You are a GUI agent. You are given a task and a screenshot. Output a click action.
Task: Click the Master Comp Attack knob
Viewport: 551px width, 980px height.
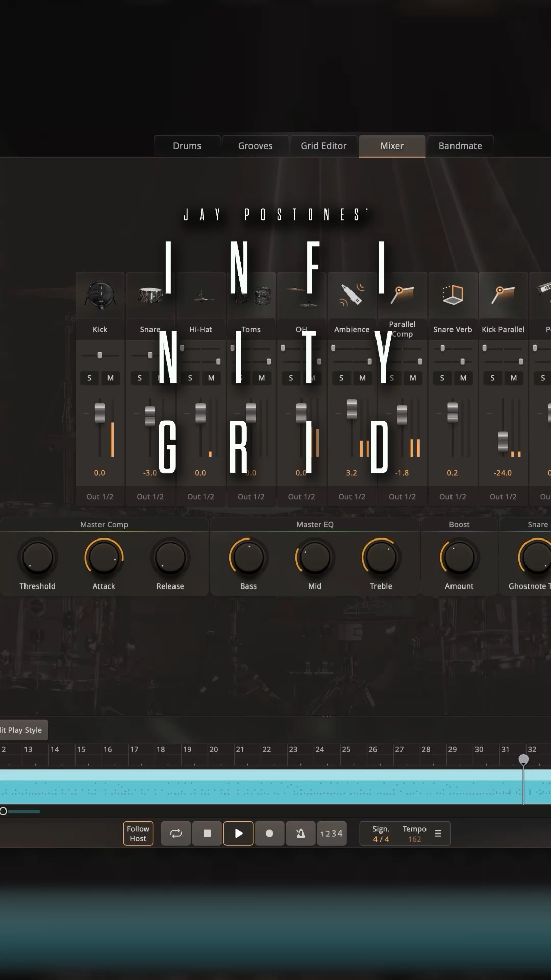tap(104, 557)
